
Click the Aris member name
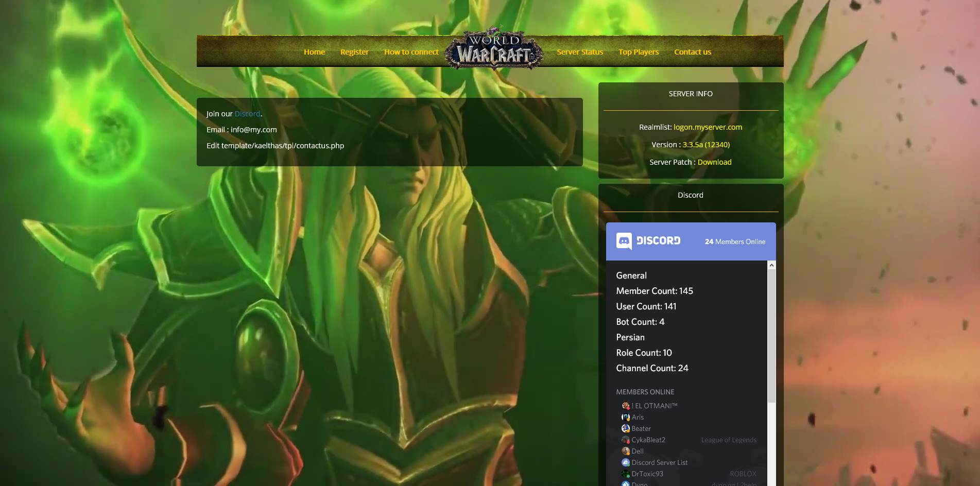point(638,417)
